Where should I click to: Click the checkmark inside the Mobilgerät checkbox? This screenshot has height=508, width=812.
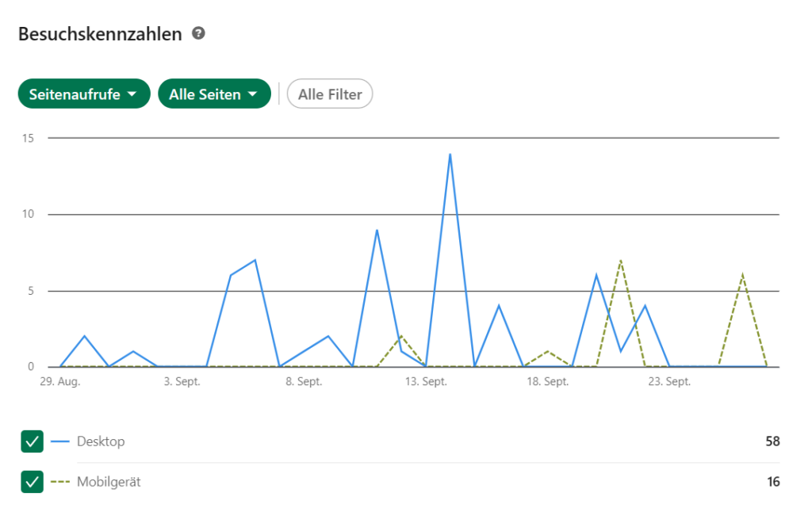point(32,481)
